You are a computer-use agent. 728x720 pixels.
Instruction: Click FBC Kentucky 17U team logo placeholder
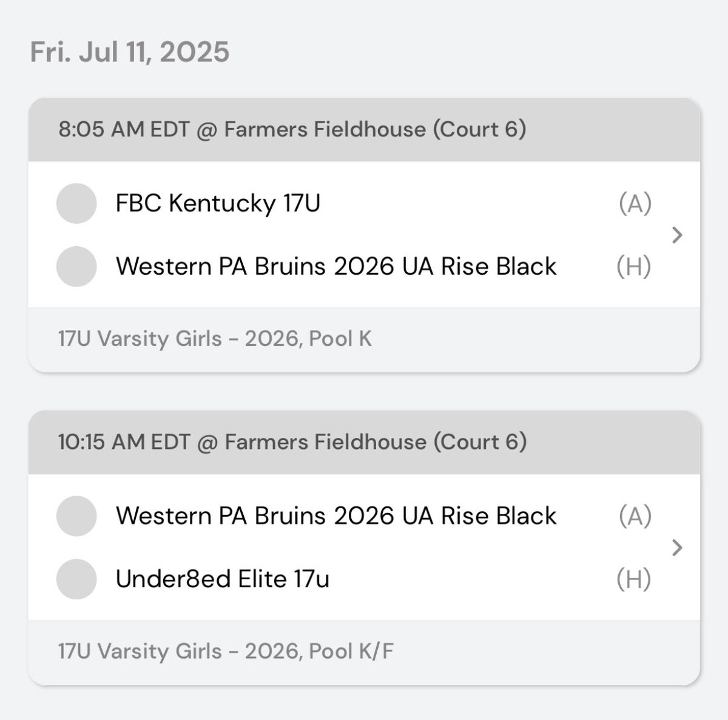click(76, 203)
